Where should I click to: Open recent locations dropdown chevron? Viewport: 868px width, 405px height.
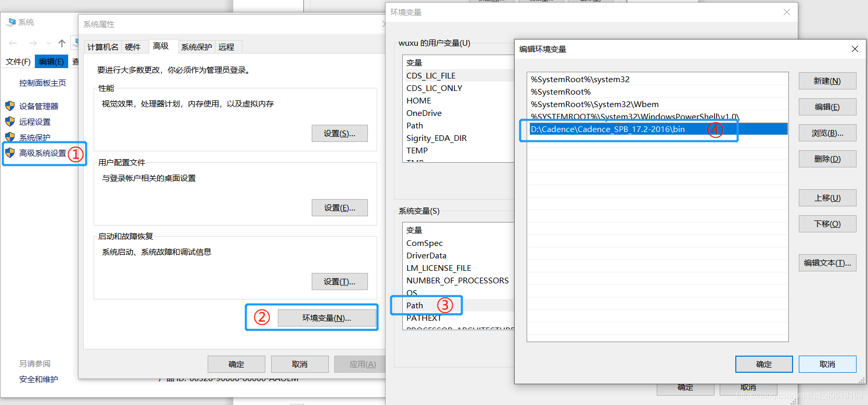(x=48, y=43)
